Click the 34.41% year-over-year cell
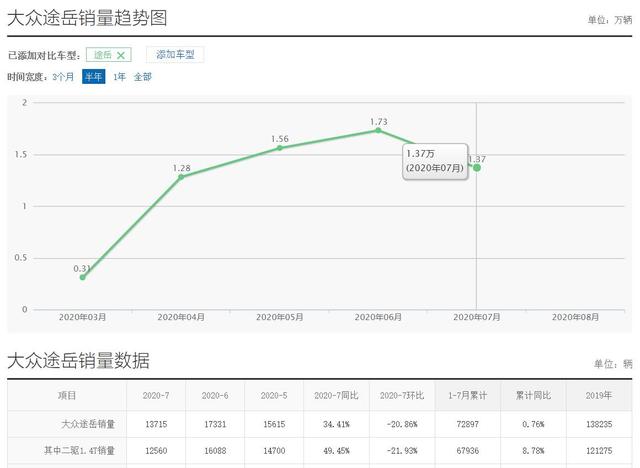The width and height of the screenshot is (640, 468). (x=336, y=424)
